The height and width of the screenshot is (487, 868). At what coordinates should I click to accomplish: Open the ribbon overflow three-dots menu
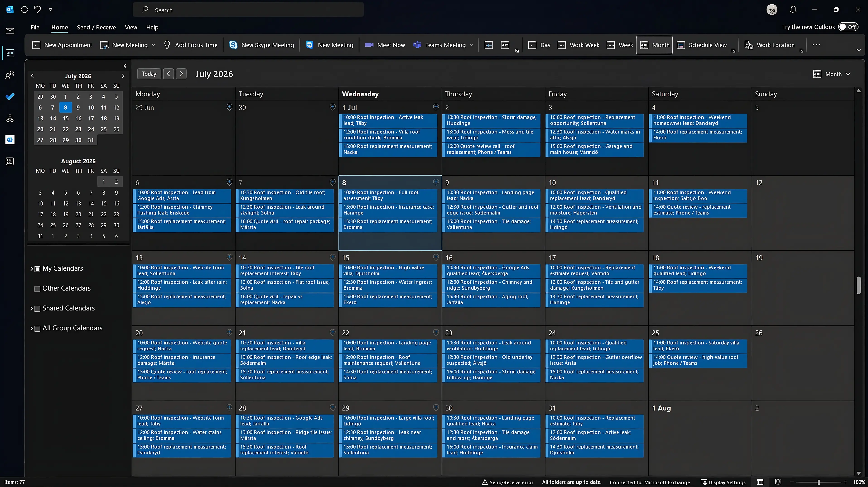pos(816,45)
